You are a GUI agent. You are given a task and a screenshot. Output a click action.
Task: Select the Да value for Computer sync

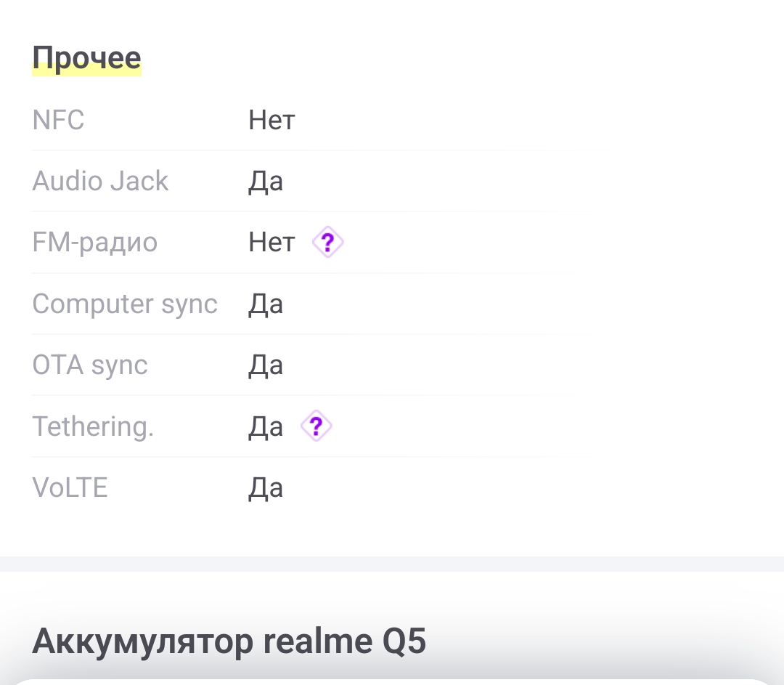pos(266,304)
